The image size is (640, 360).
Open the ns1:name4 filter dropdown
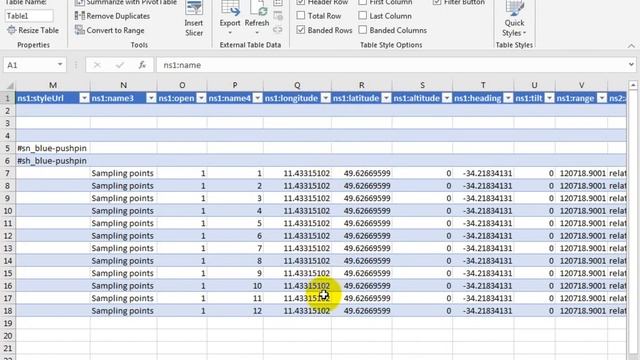(258, 98)
